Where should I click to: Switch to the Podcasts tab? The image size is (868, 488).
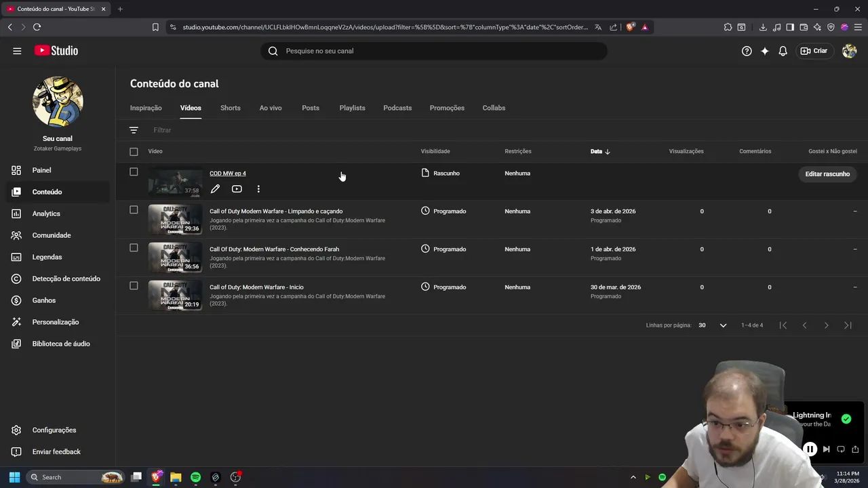click(x=397, y=108)
